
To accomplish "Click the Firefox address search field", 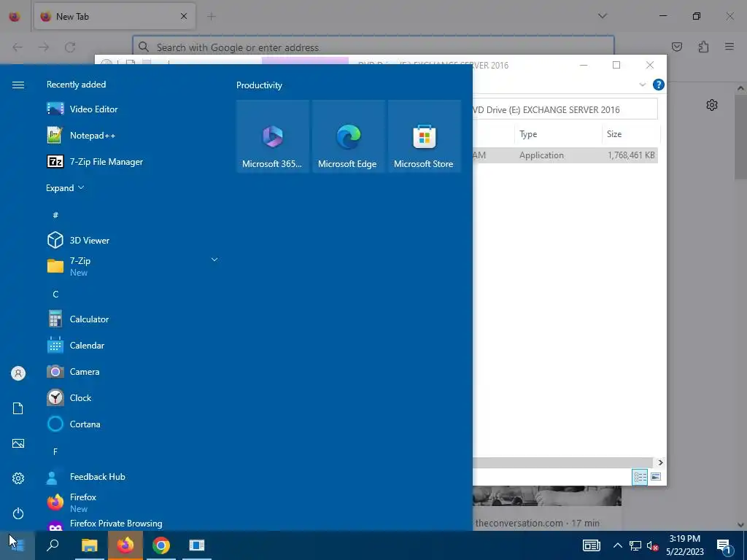I will 373,47.
